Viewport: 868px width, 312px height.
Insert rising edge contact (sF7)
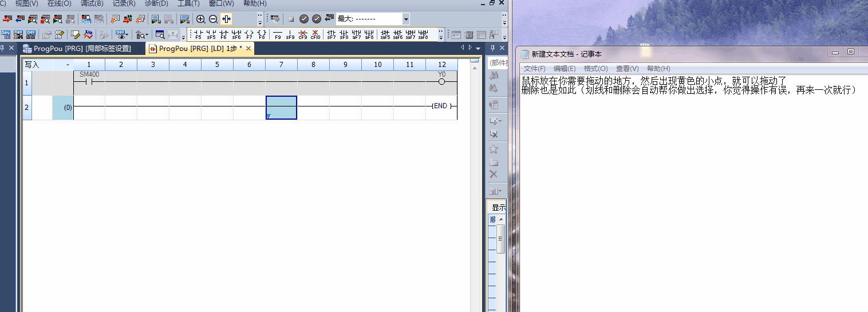tap(332, 34)
